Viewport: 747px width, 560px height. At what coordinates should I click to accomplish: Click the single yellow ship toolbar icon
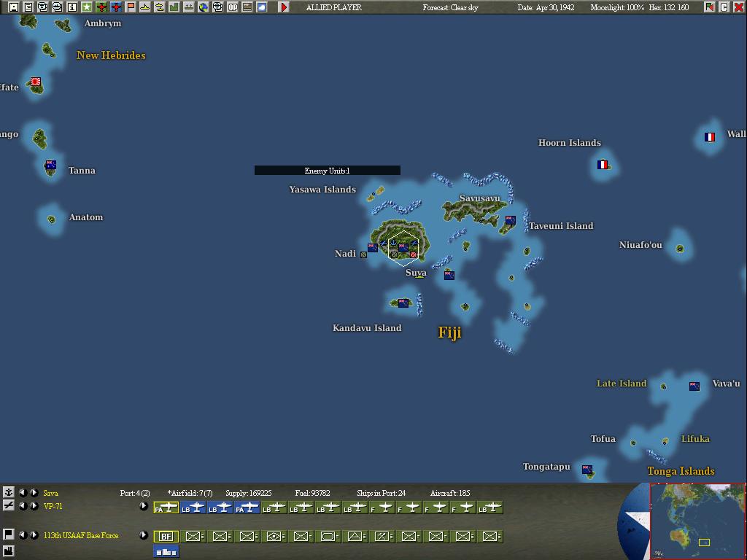(x=145, y=7)
